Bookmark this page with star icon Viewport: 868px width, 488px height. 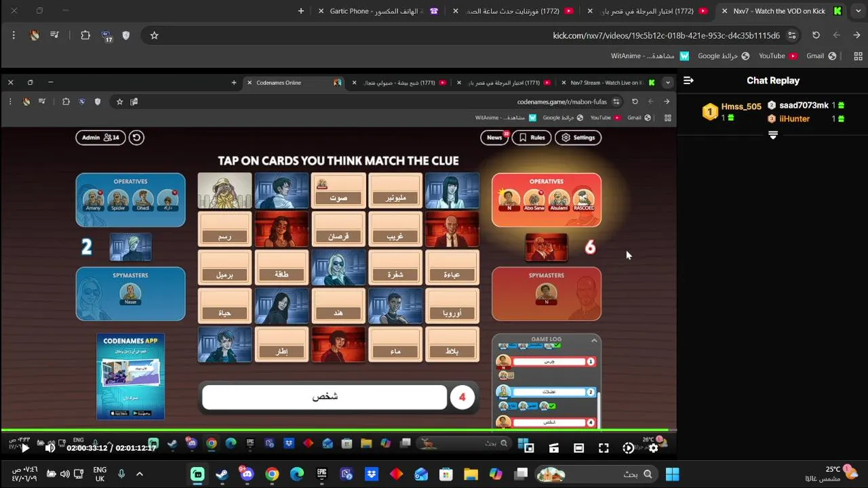154,35
